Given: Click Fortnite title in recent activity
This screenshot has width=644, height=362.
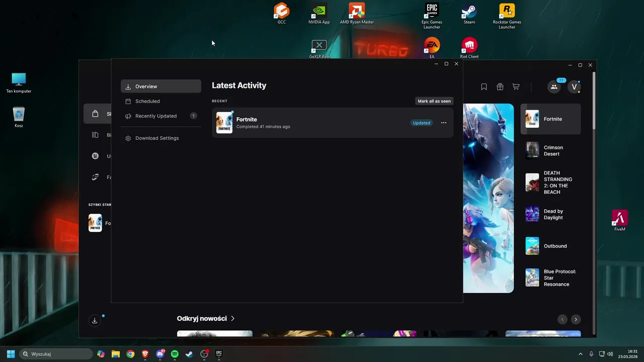Looking at the screenshot, I should pyautogui.click(x=247, y=119).
